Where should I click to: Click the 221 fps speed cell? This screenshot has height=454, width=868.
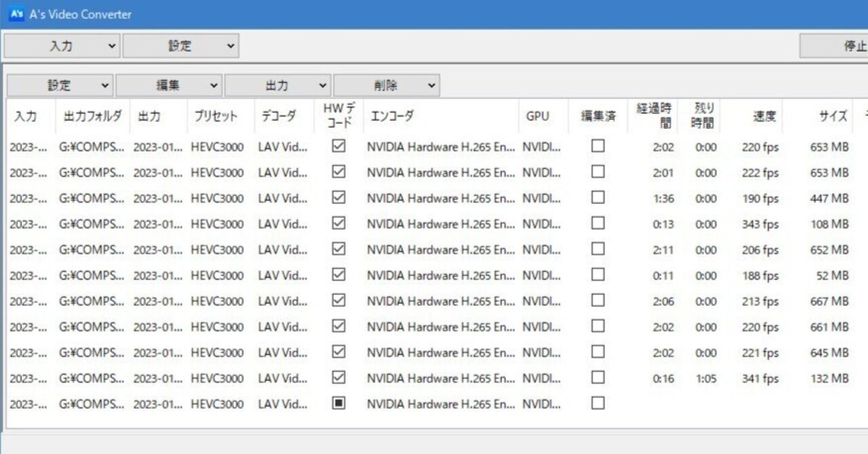[760, 354]
